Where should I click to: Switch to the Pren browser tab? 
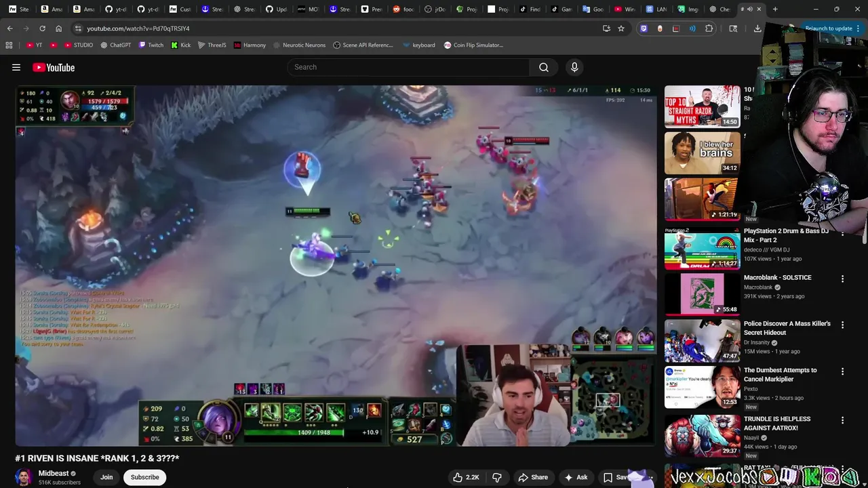(372, 9)
